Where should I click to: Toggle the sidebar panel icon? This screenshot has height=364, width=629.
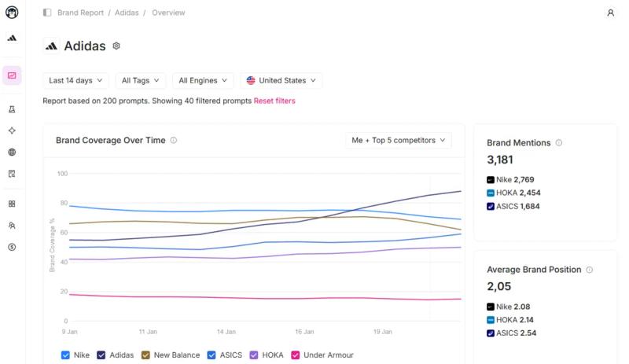[x=47, y=13]
